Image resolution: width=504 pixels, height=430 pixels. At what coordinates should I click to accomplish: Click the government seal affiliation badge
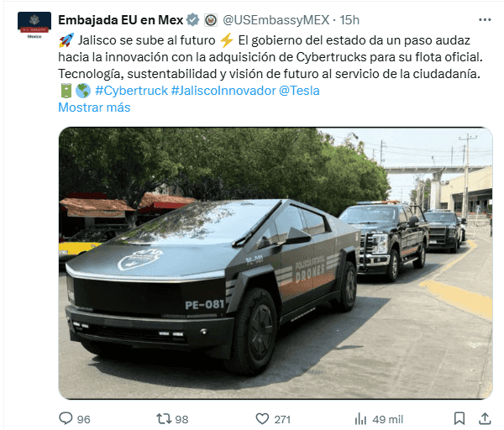click(x=211, y=20)
